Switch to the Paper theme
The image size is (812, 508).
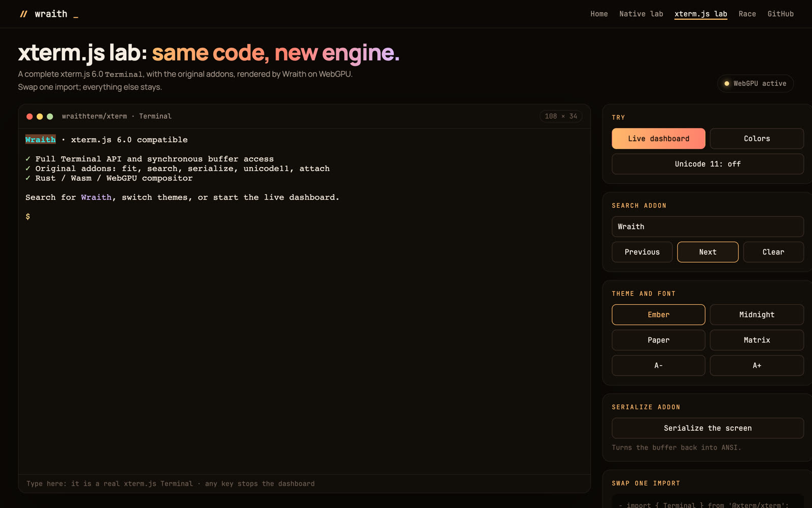tap(658, 340)
